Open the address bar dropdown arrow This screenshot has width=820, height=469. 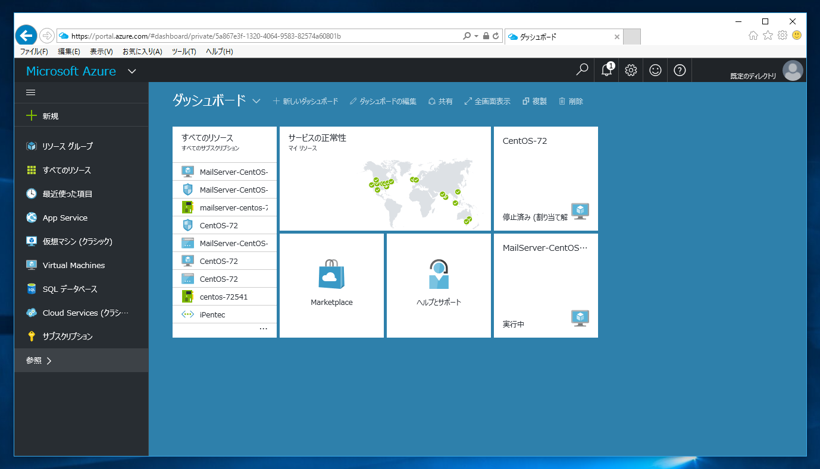pyautogui.click(x=476, y=36)
